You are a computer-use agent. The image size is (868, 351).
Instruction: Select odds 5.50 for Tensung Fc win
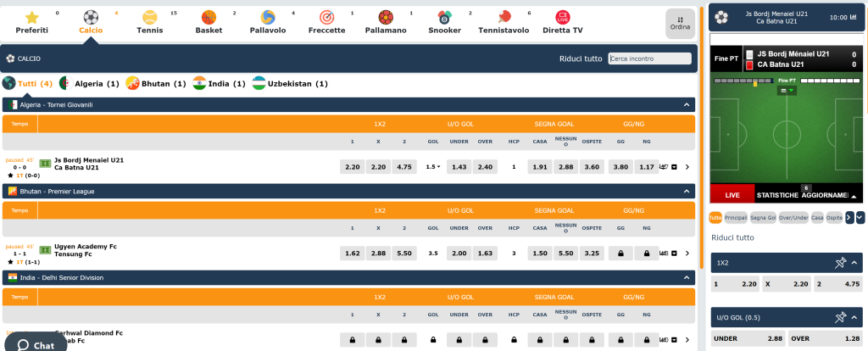(x=404, y=253)
